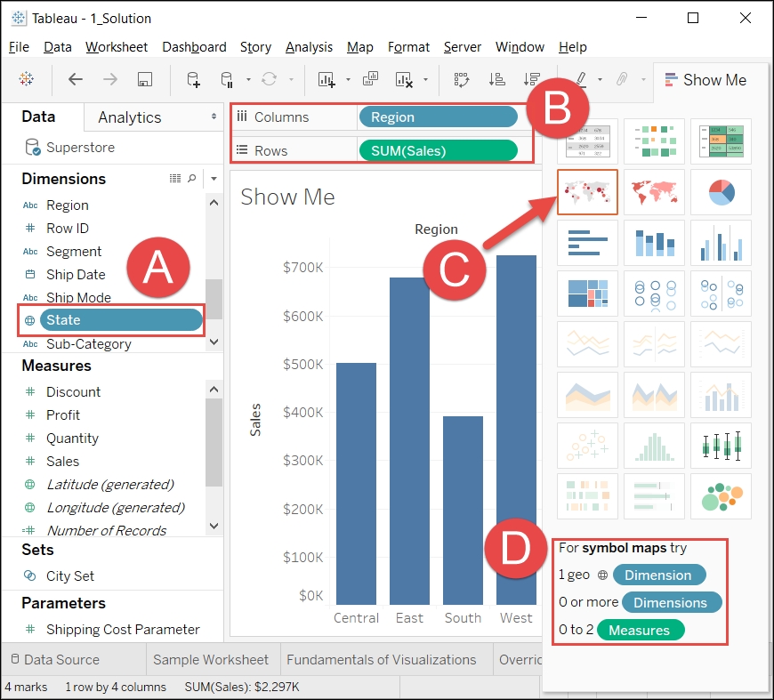774x700 pixels.
Task: Swap rows and columns via toolbar icon
Action: pyautogui.click(x=462, y=79)
